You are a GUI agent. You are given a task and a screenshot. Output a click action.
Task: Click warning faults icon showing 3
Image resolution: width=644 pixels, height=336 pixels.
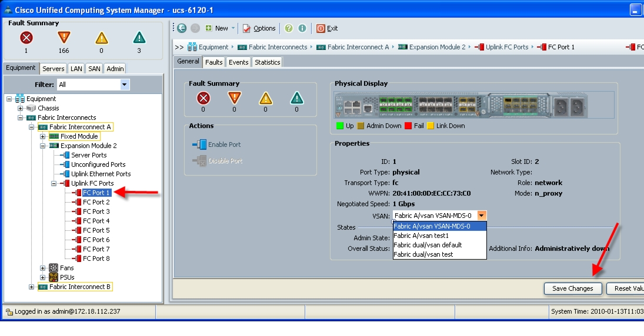(x=139, y=38)
